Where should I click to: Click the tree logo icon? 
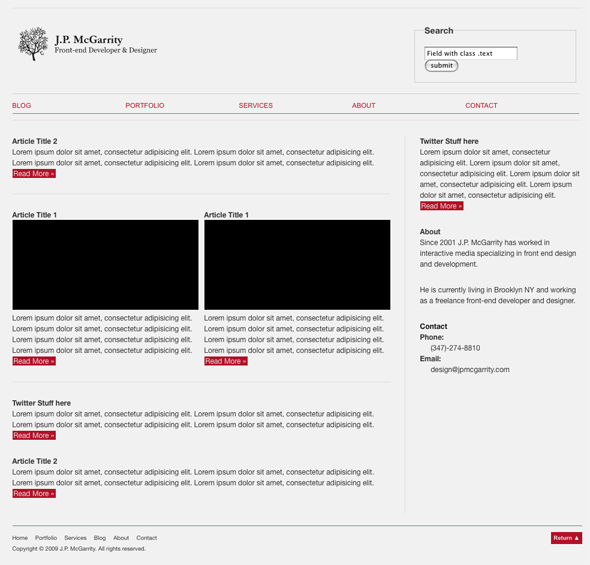click(33, 44)
